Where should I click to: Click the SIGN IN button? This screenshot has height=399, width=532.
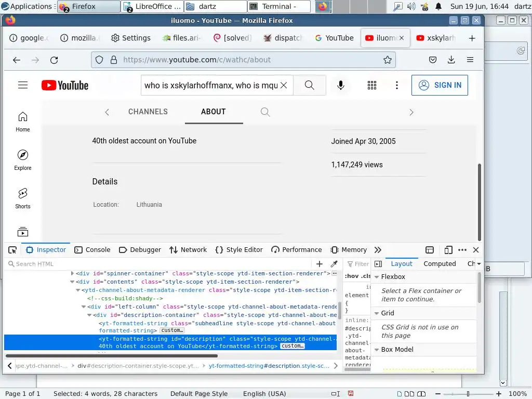pyautogui.click(x=440, y=85)
